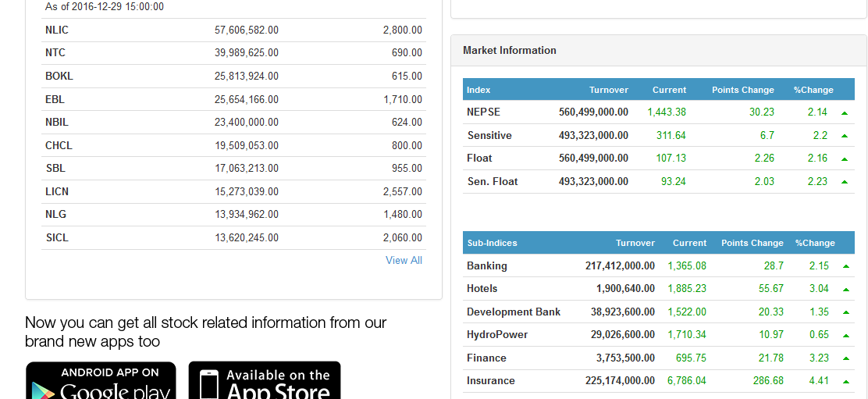This screenshot has height=399, width=868.
Task: Click the Finance sub-index name
Action: click(x=486, y=358)
